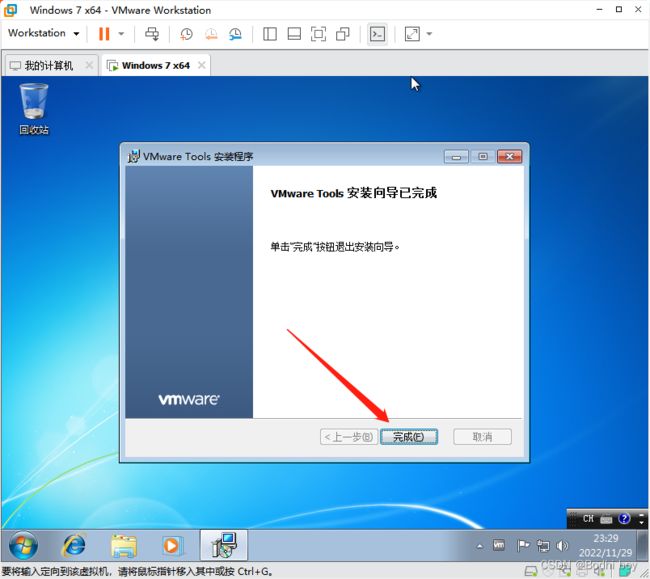650x579 pixels.
Task: Minimize the VMware Tools installer dialog
Action: pyautogui.click(x=456, y=157)
